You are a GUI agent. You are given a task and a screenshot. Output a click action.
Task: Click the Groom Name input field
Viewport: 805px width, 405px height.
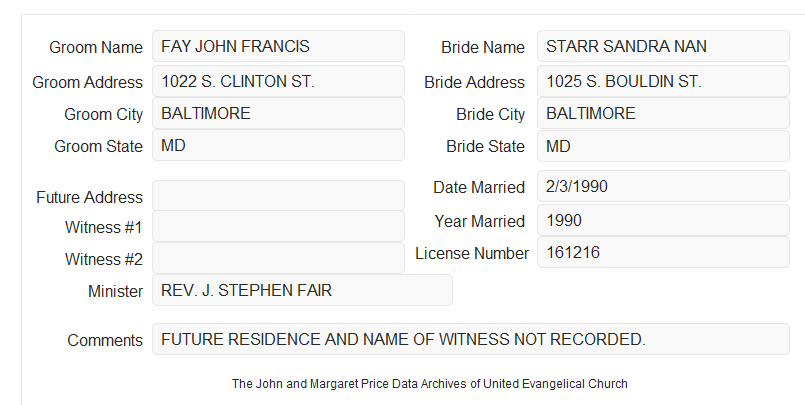click(278, 46)
